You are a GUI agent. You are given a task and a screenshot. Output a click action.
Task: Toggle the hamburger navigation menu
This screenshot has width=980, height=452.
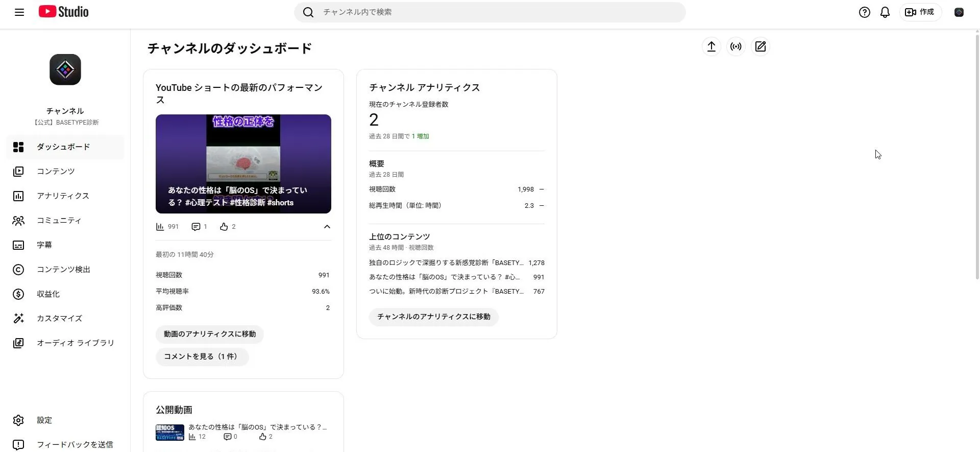click(19, 12)
